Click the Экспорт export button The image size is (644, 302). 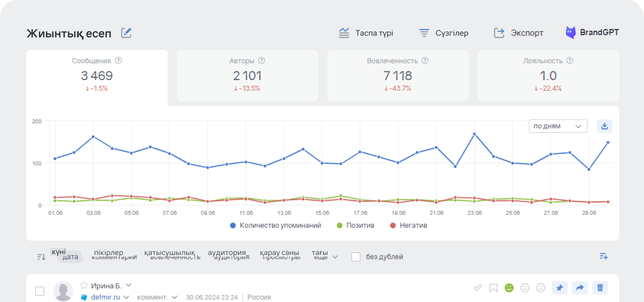(x=518, y=33)
